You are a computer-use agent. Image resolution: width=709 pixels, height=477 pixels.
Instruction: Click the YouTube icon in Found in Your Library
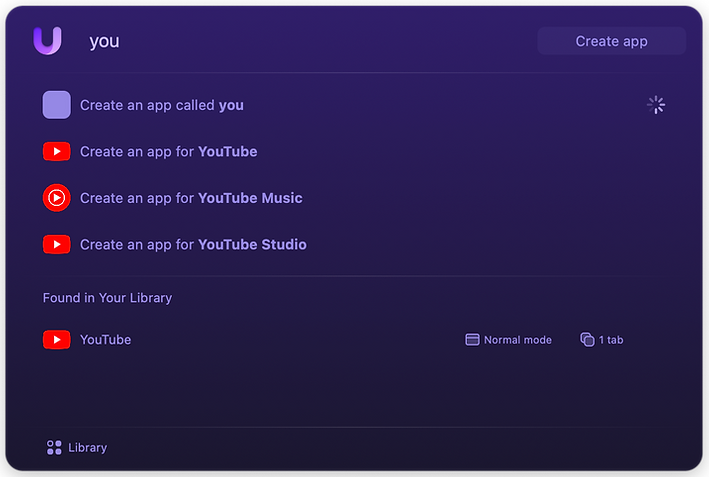point(57,340)
